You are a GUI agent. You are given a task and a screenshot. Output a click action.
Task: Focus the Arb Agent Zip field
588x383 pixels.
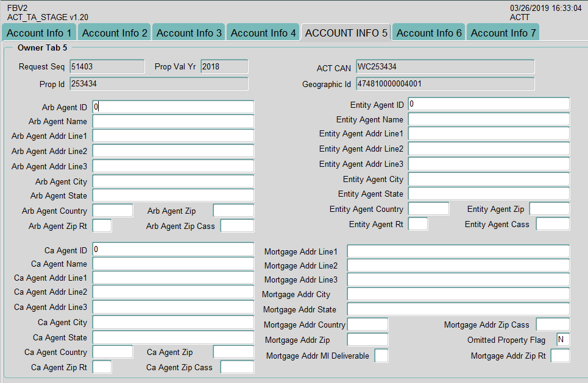click(233, 211)
